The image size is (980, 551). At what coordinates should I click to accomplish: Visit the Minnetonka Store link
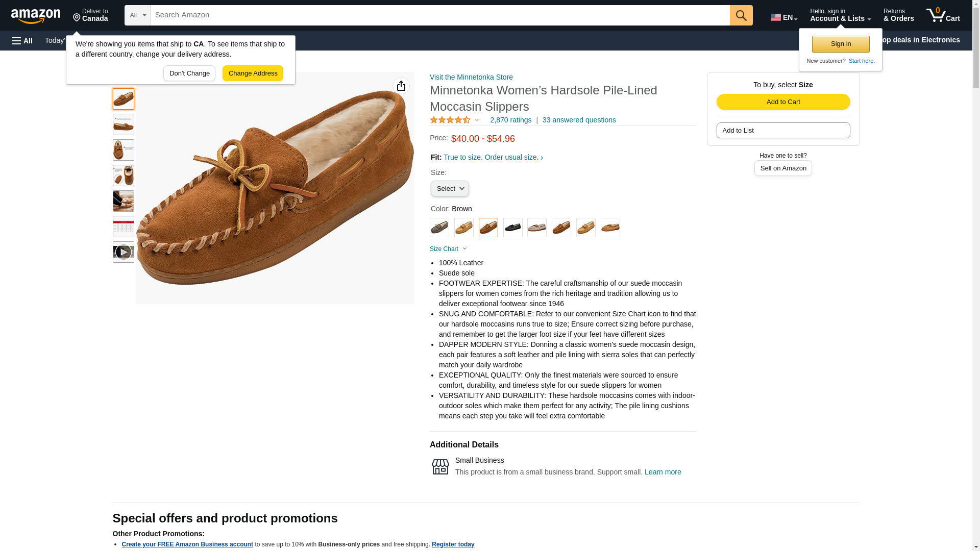(471, 77)
